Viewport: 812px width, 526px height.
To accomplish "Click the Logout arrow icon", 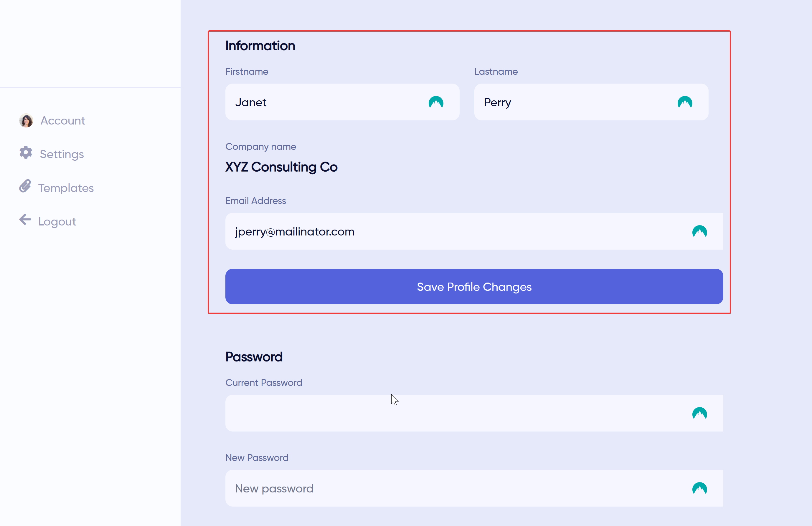I will click(25, 220).
